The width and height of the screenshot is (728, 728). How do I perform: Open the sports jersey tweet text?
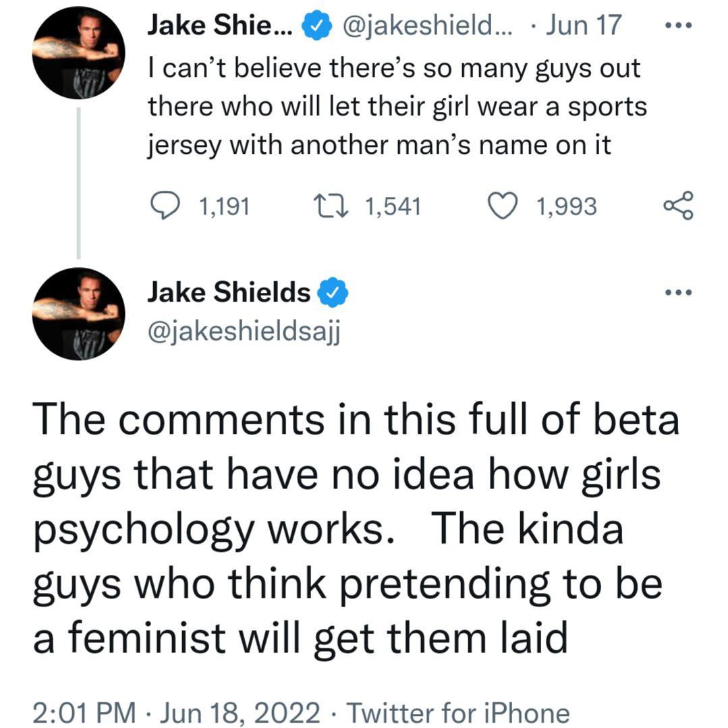397,107
